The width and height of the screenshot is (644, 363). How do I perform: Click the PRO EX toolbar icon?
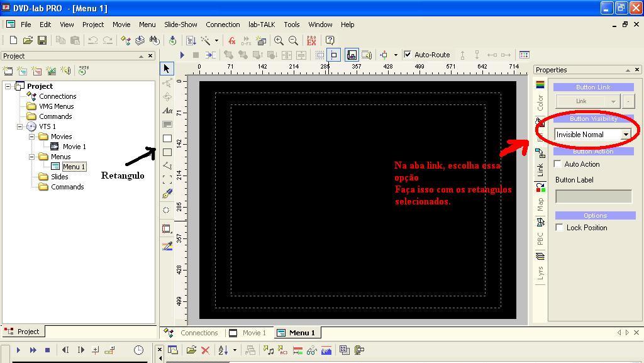point(311,40)
